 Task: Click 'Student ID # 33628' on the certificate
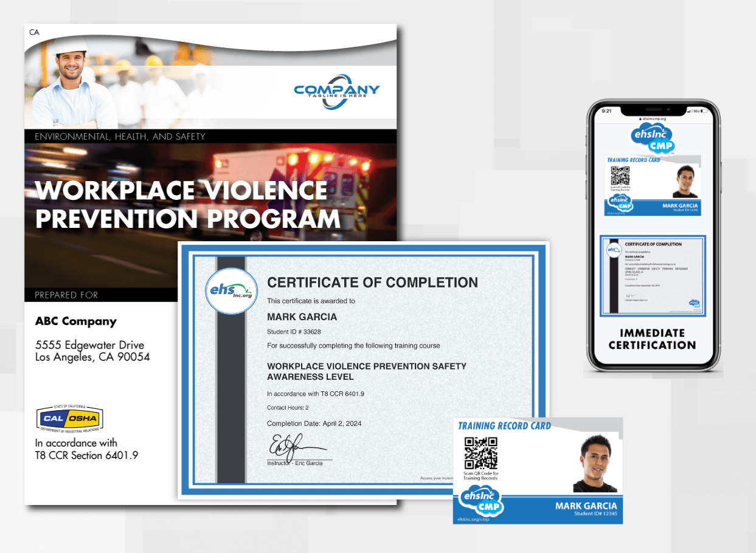295,332
